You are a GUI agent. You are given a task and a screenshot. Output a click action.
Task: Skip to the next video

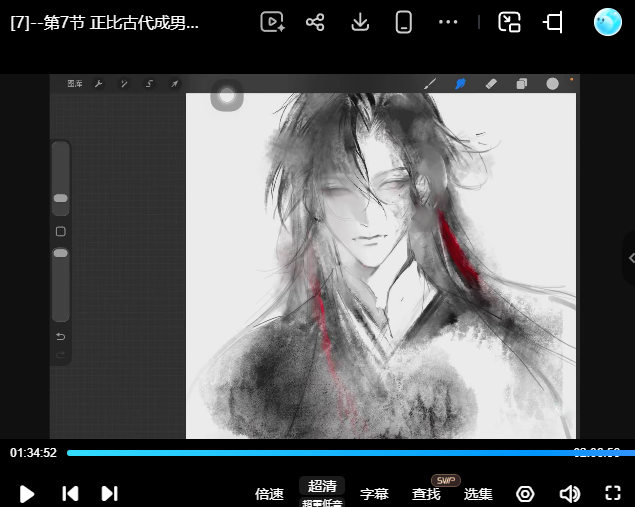(x=109, y=494)
